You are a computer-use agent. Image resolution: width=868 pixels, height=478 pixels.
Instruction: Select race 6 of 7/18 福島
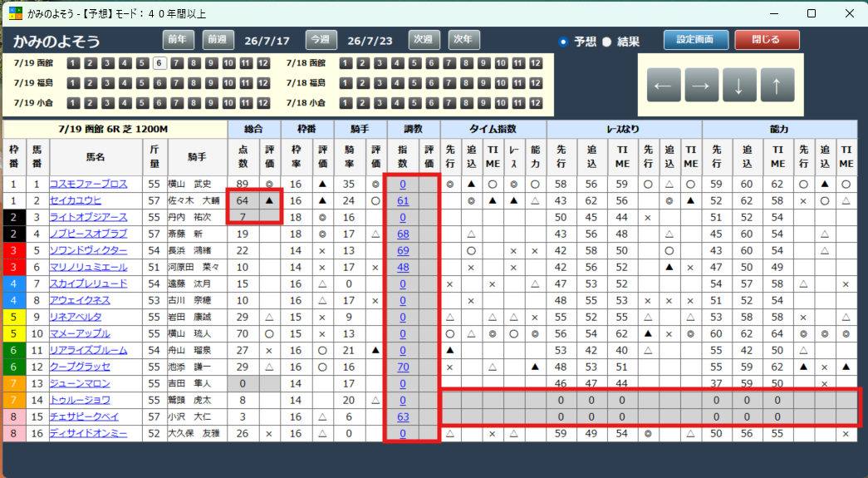coord(432,83)
